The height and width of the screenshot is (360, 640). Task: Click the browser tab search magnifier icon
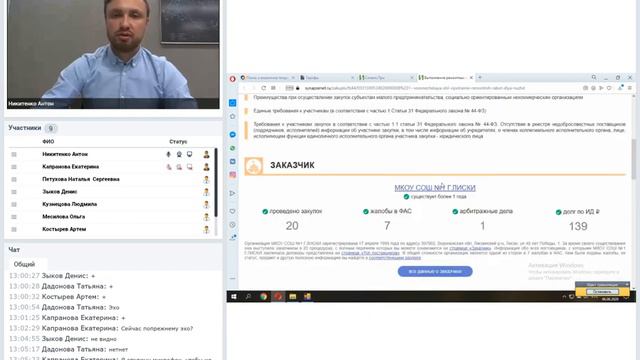(x=594, y=78)
